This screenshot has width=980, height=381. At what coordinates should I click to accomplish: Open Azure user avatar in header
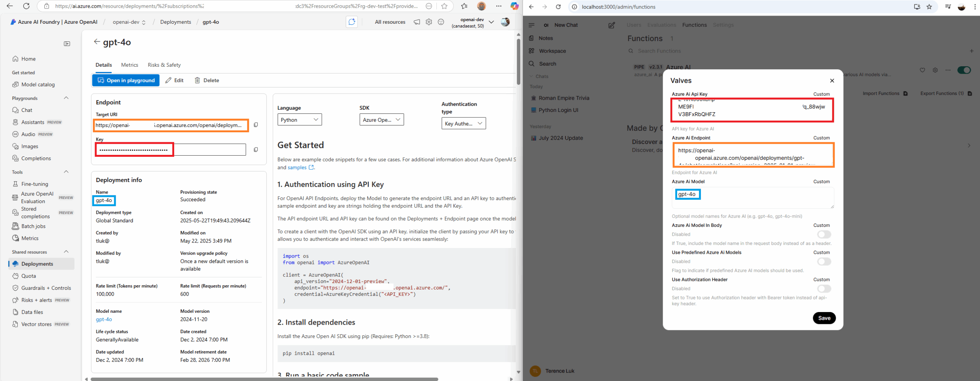pos(505,22)
